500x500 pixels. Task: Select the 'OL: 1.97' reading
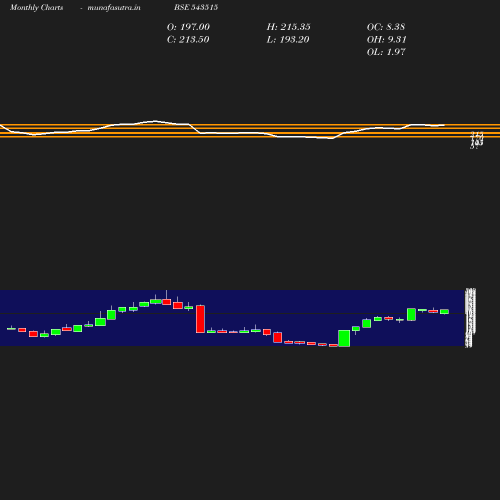pyautogui.click(x=386, y=52)
